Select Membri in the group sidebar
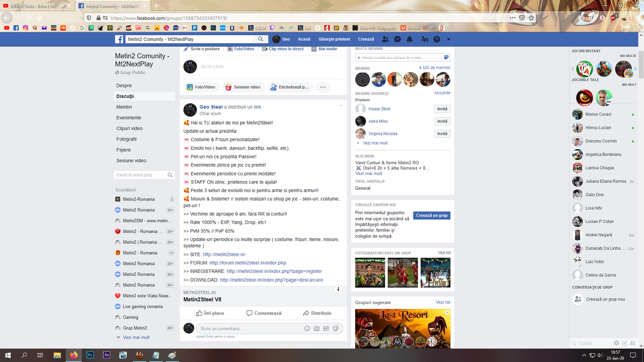 click(x=124, y=107)
